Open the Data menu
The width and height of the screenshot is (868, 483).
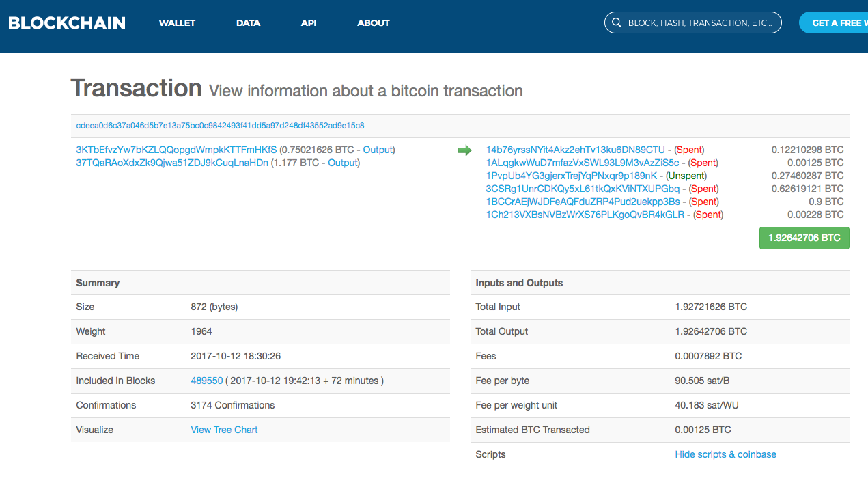point(248,23)
